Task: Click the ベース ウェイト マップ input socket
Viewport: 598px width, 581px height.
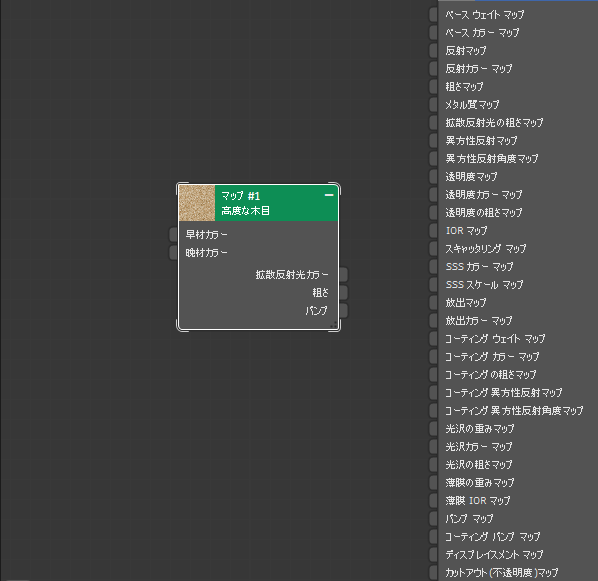Action: [x=434, y=14]
